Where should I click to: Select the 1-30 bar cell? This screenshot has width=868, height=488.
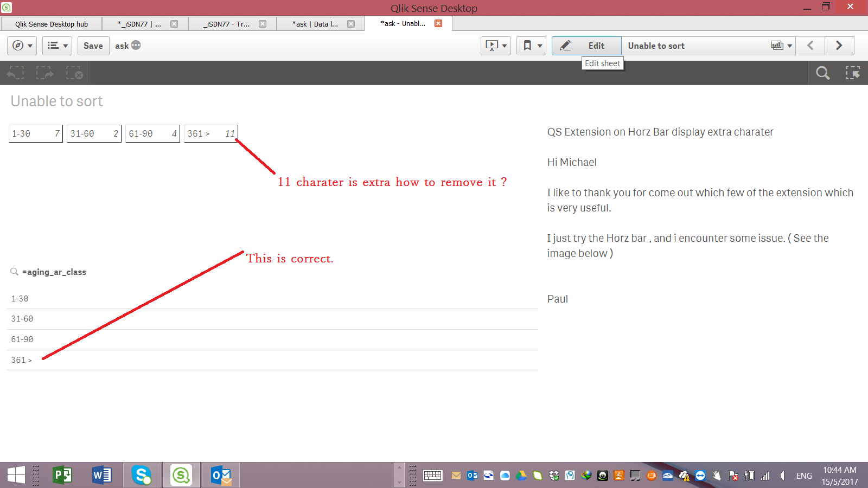(x=36, y=133)
